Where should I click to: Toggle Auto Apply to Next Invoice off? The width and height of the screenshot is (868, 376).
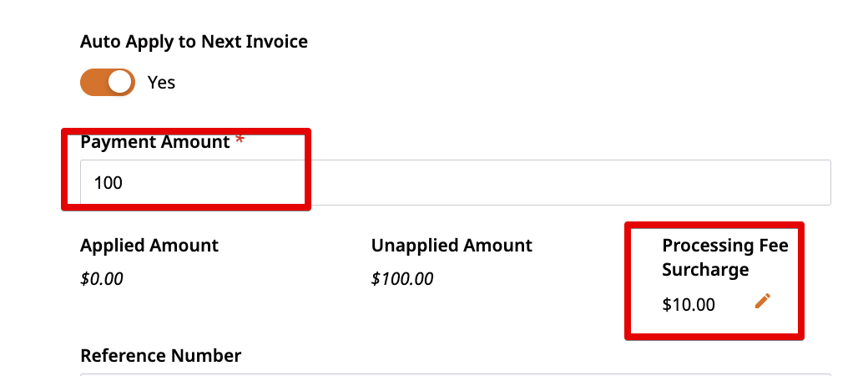[x=108, y=82]
